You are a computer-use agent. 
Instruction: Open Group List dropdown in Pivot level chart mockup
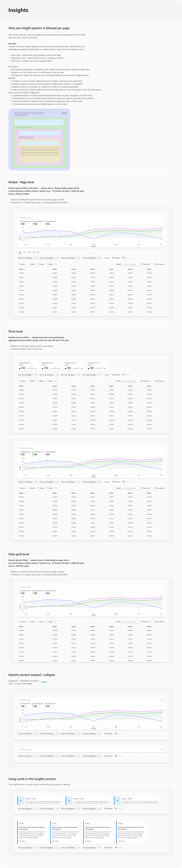click(x=146, y=488)
